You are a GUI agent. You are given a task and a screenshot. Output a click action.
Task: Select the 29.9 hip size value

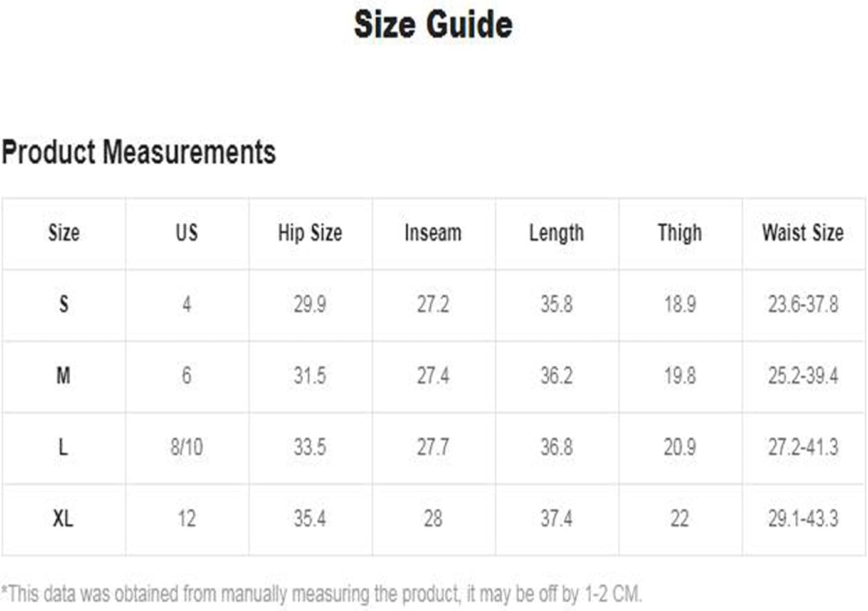[310, 304]
